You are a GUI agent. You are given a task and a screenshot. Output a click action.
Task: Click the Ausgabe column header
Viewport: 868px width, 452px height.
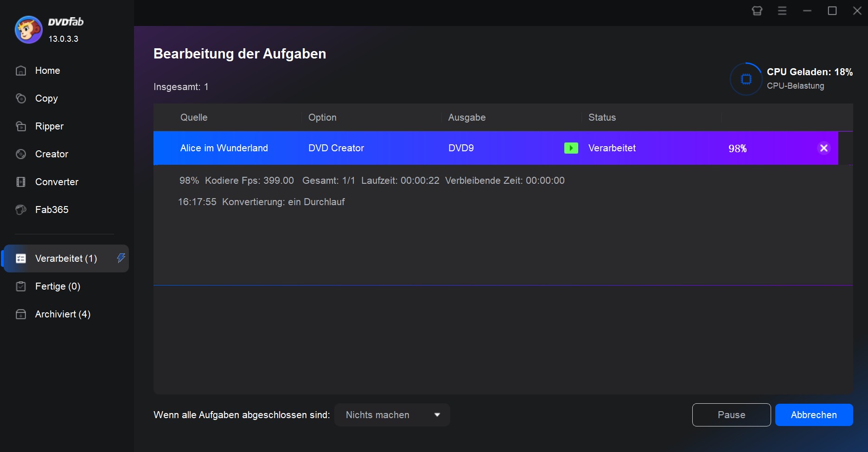[x=467, y=117]
